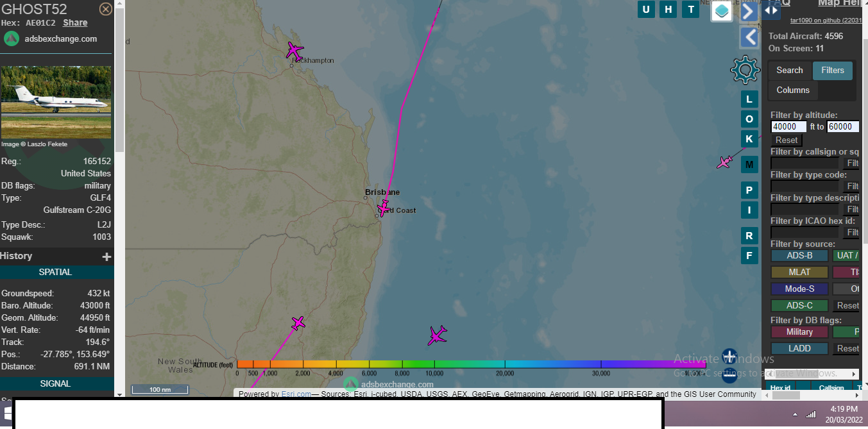Reset the source filter

(847, 306)
